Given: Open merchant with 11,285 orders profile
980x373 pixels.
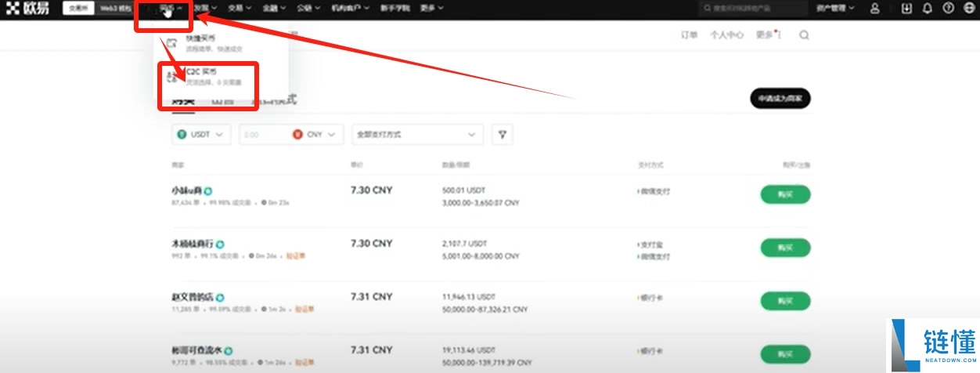Looking at the screenshot, I should pyautogui.click(x=193, y=297).
